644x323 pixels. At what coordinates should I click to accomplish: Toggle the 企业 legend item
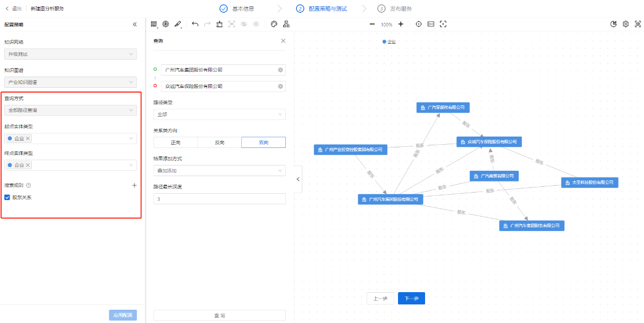[x=389, y=42]
